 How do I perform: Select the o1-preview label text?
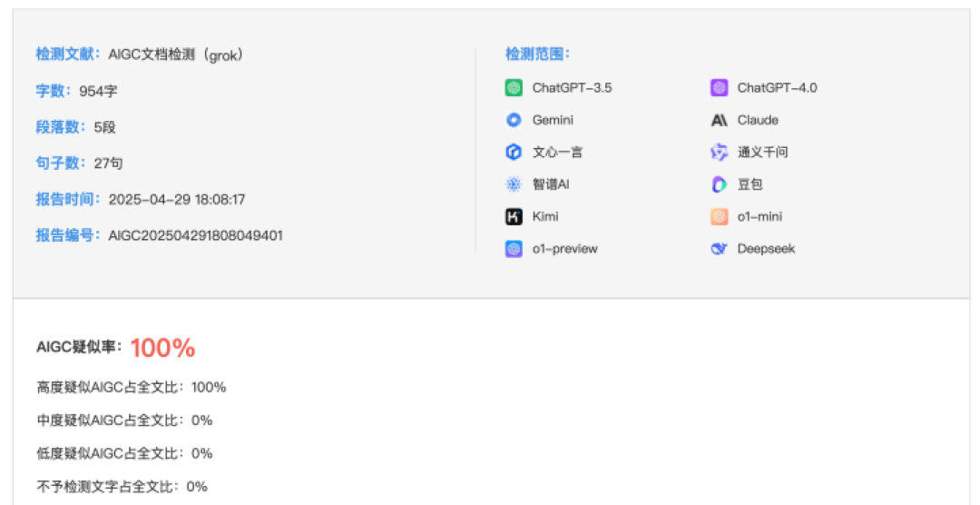tap(565, 249)
